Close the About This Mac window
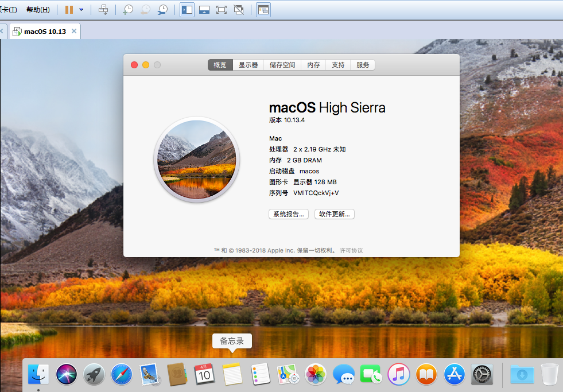 (x=134, y=65)
